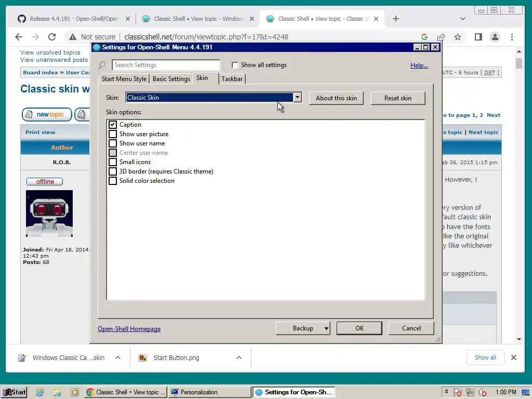532x399 pixels.
Task: Check Show all settings
Action: click(x=235, y=65)
